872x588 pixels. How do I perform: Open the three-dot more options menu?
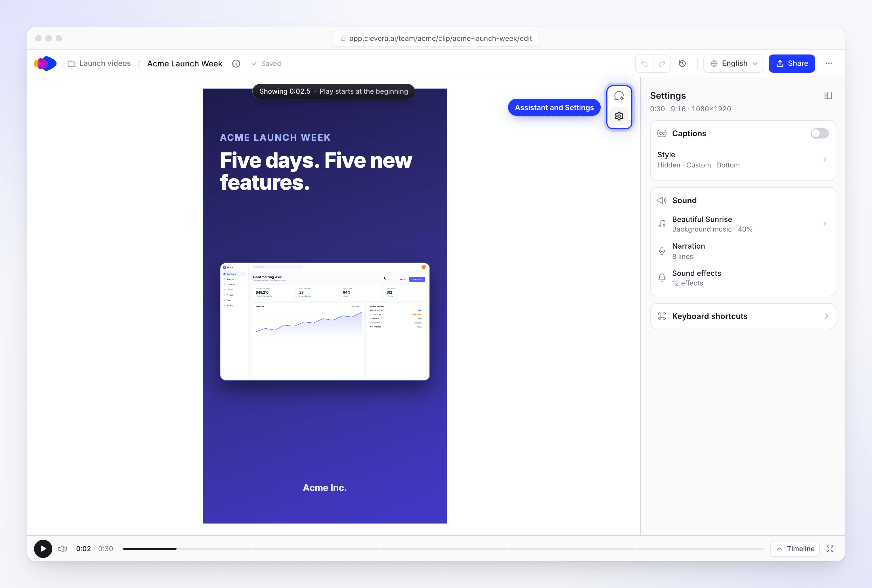pos(829,63)
